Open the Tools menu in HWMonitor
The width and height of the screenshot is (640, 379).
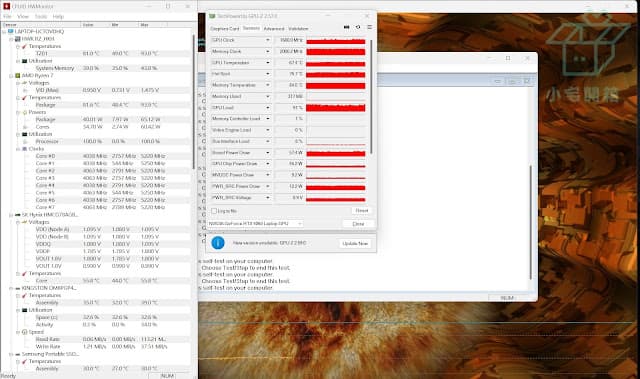coord(41,16)
